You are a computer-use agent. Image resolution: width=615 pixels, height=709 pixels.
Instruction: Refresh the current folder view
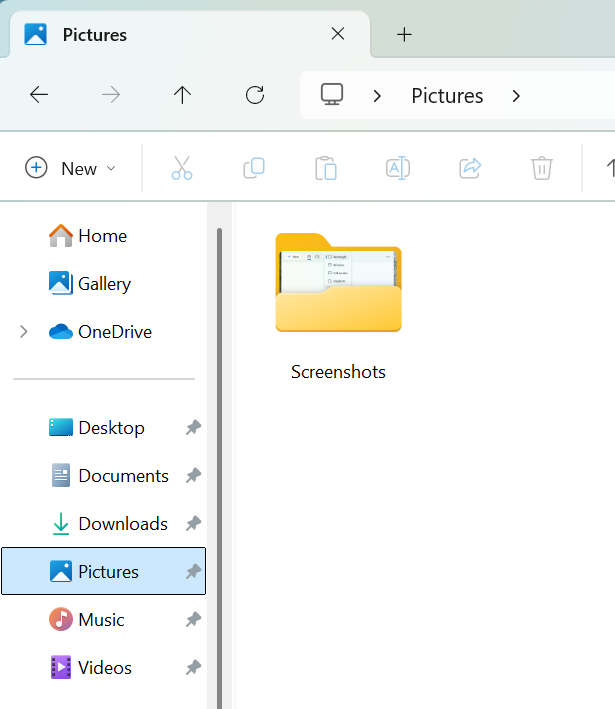[255, 95]
